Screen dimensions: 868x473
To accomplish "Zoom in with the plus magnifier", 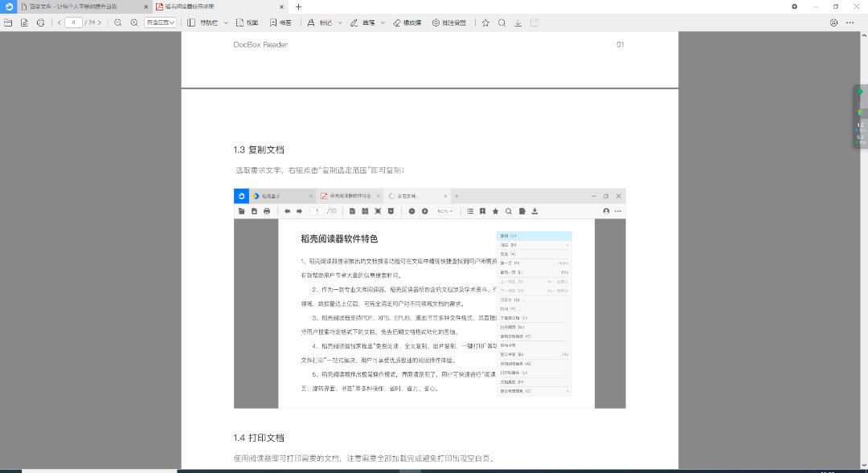I will click(134, 22).
